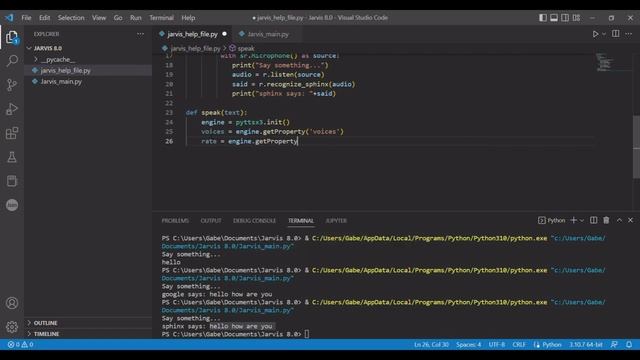Switch to Jupyter panel tab

coord(336,220)
